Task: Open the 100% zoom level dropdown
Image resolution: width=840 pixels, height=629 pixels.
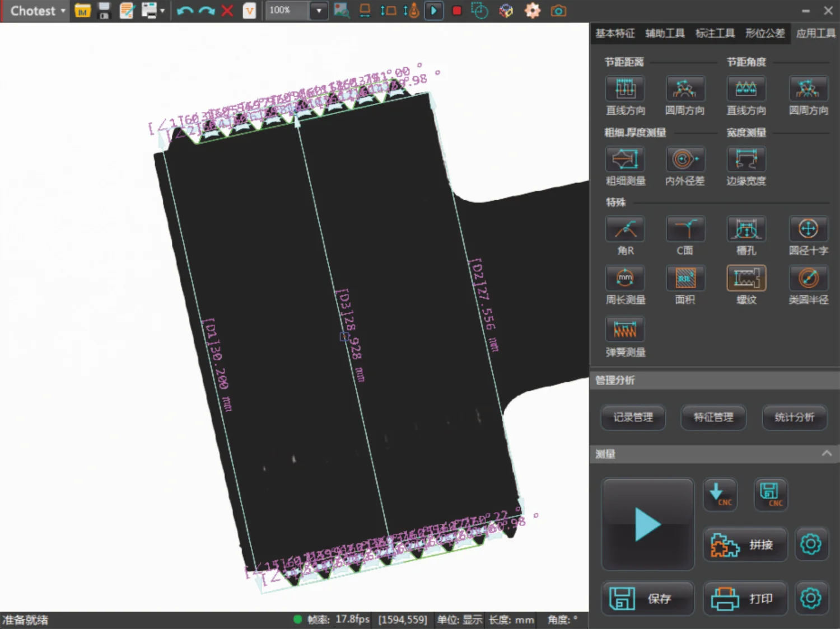Action: [x=319, y=11]
